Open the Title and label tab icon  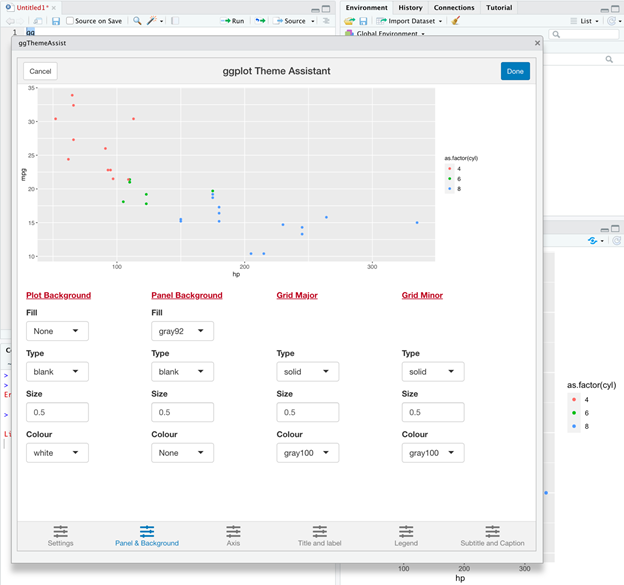coord(319,531)
